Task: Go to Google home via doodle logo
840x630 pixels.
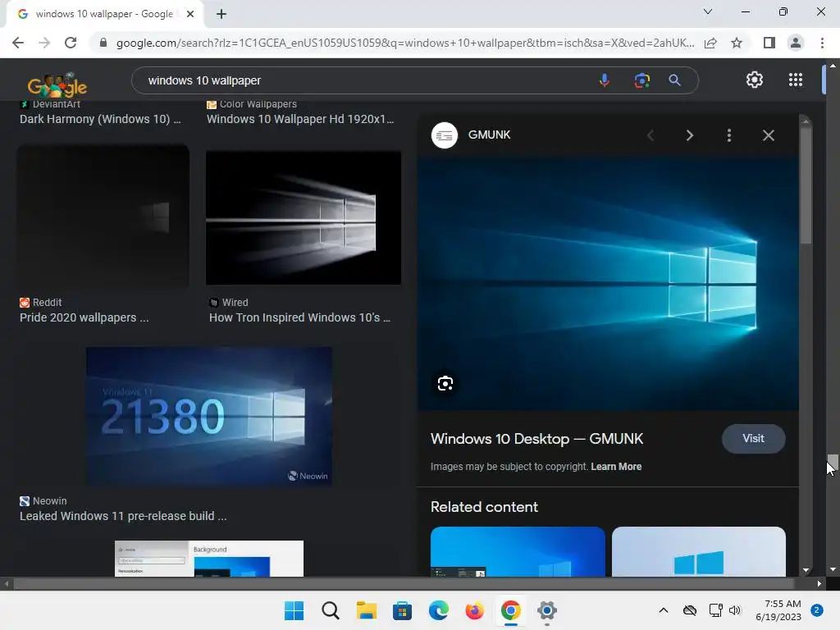Action: point(57,84)
